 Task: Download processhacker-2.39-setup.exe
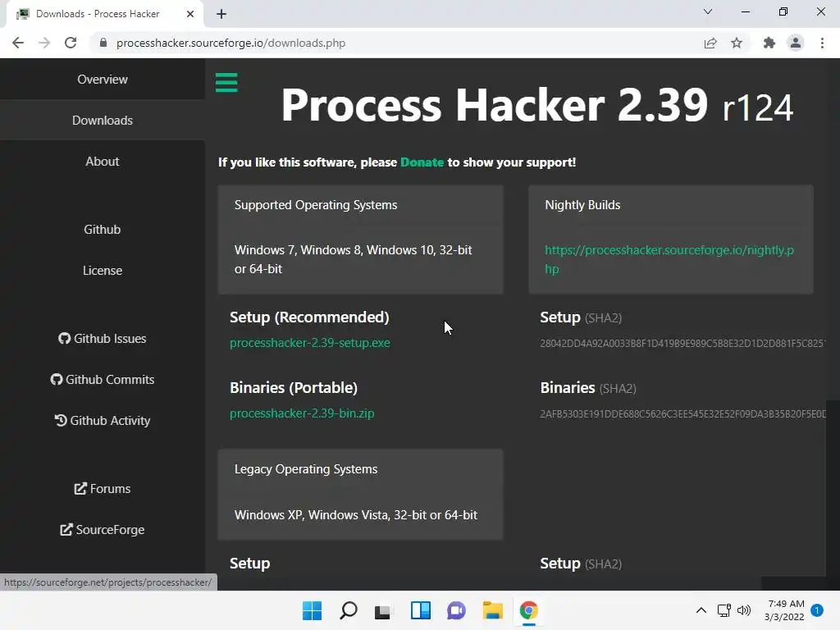tap(309, 343)
